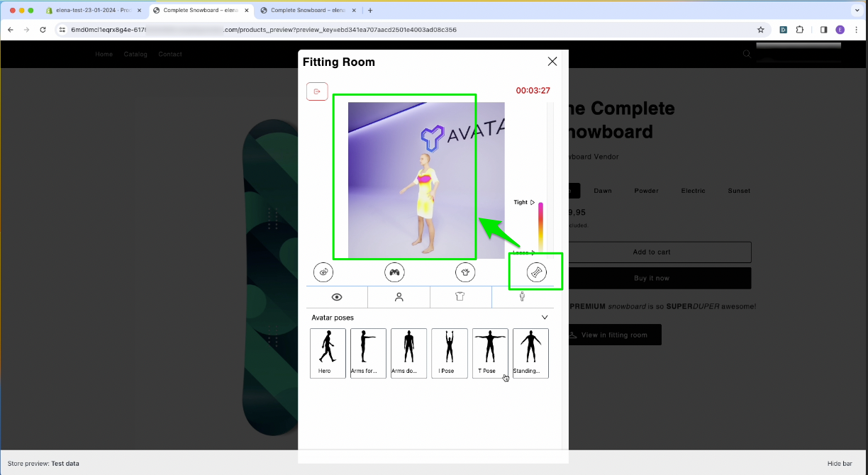The height and width of the screenshot is (475, 868).
Task: Expand the tab search dropdown arrow
Action: tap(857, 10)
